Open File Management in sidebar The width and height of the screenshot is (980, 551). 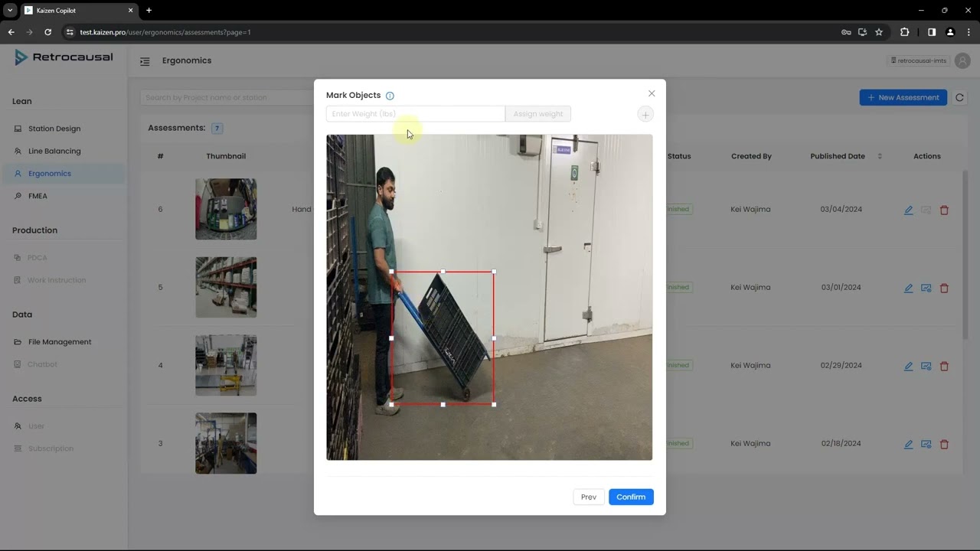[60, 342]
